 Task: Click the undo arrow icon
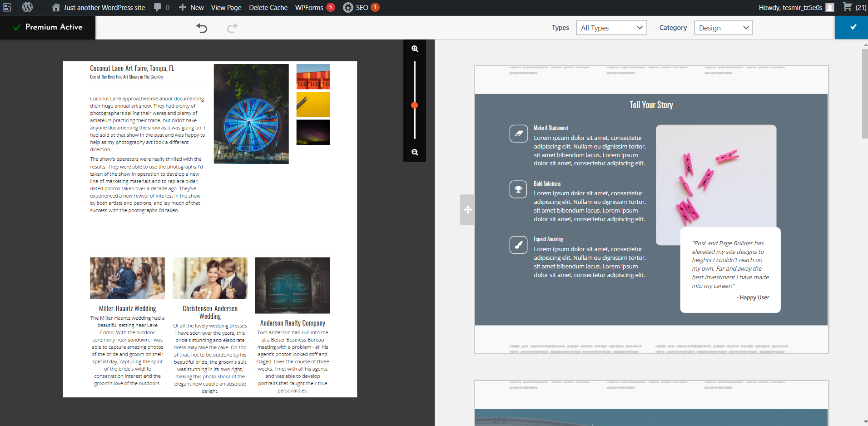click(202, 28)
